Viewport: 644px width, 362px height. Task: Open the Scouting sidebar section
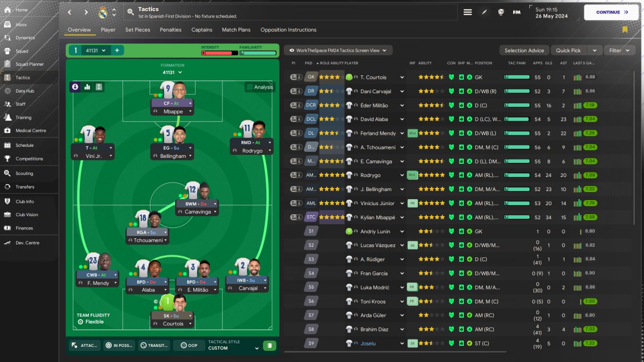click(24, 173)
